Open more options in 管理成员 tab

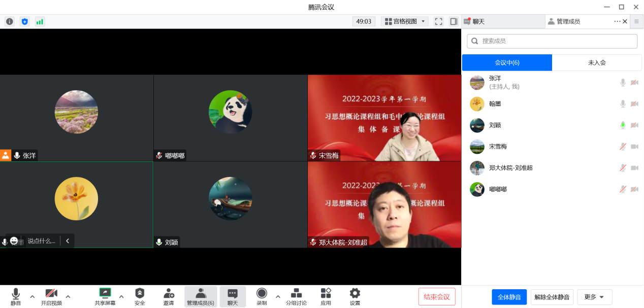pos(617,21)
